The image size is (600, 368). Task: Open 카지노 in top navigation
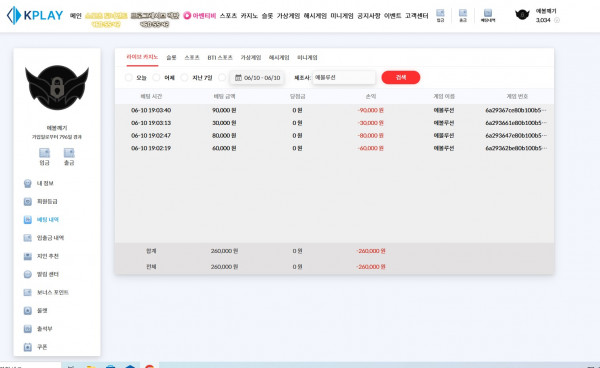pyautogui.click(x=249, y=16)
